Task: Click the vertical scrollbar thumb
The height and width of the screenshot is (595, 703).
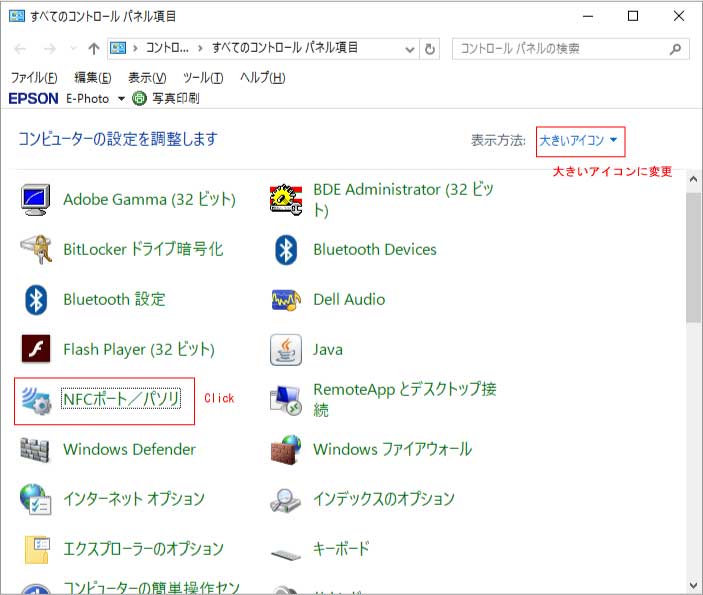Action: click(693, 257)
